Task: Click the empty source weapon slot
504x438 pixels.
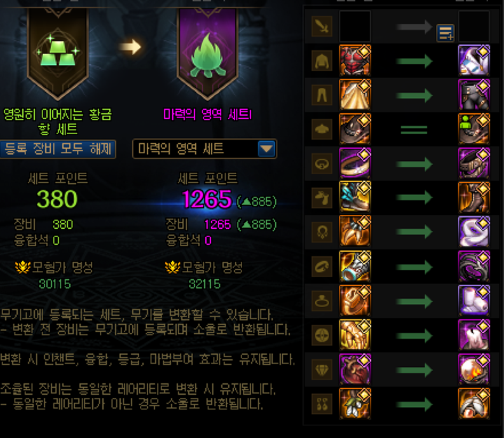Action: tap(355, 26)
